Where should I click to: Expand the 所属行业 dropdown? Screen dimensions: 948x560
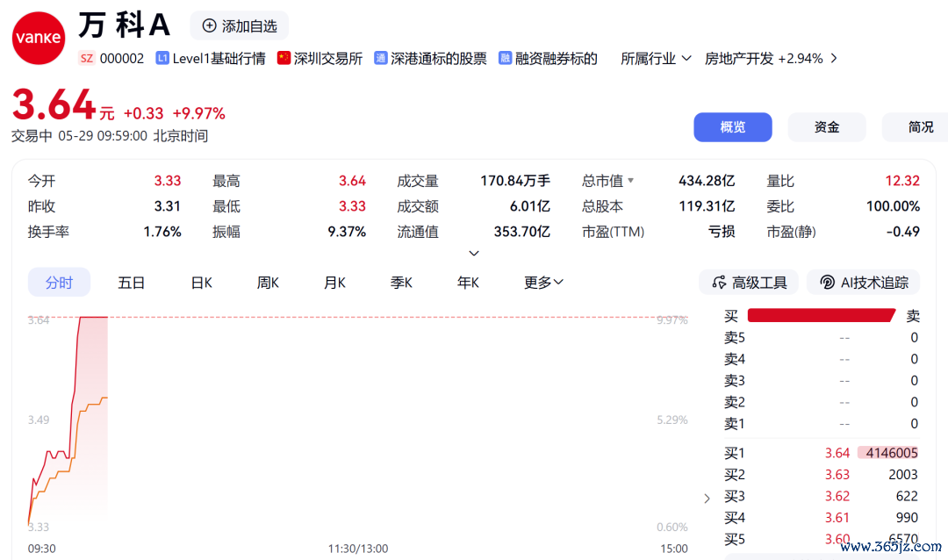click(x=656, y=59)
